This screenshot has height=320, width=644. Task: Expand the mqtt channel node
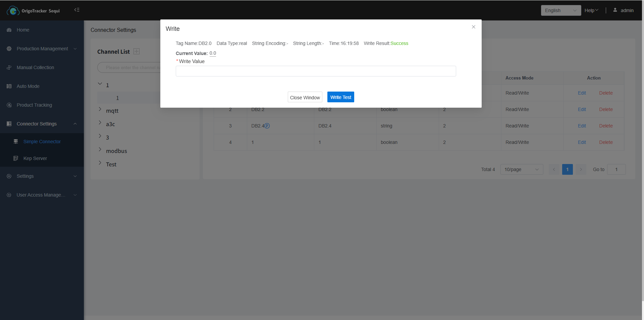click(x=100, y=109)
